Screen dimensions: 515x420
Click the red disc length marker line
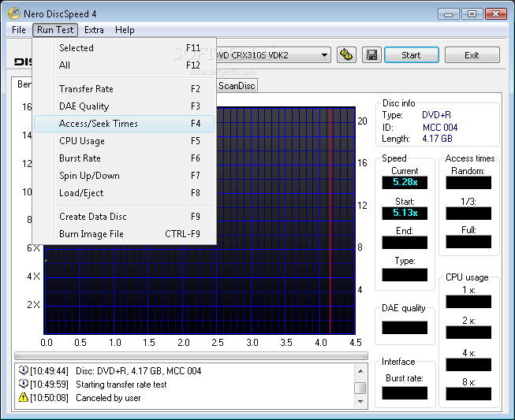pos(330,221)
